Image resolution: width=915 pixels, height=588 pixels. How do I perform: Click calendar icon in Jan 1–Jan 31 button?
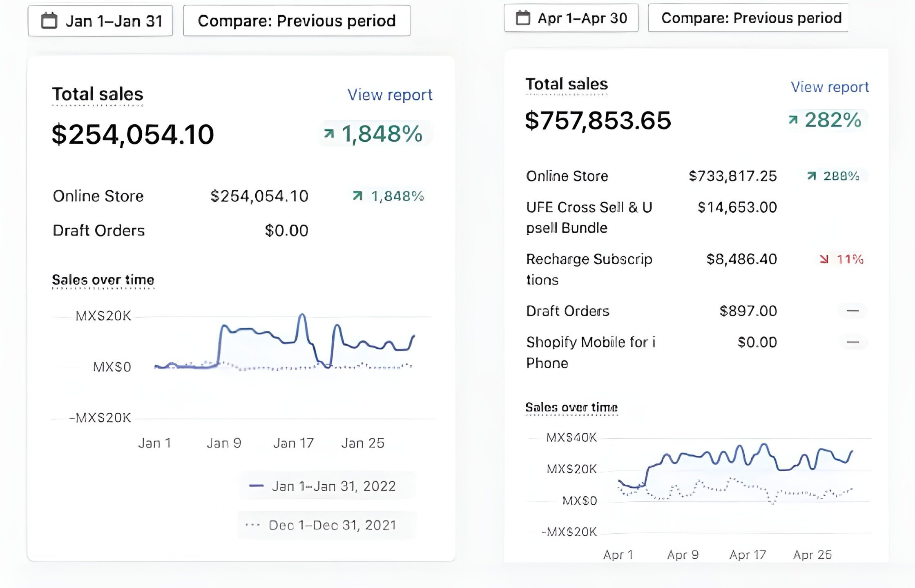click(x=49, y=21)
